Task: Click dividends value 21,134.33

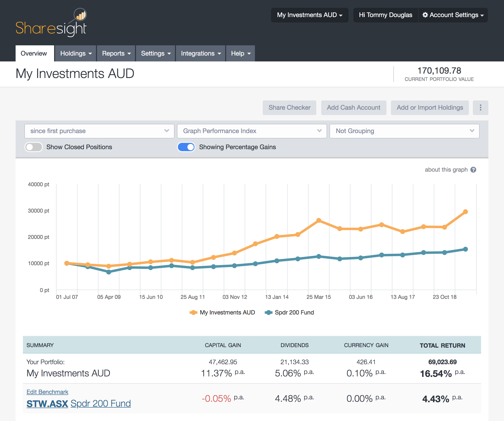Action: (294, 362)
